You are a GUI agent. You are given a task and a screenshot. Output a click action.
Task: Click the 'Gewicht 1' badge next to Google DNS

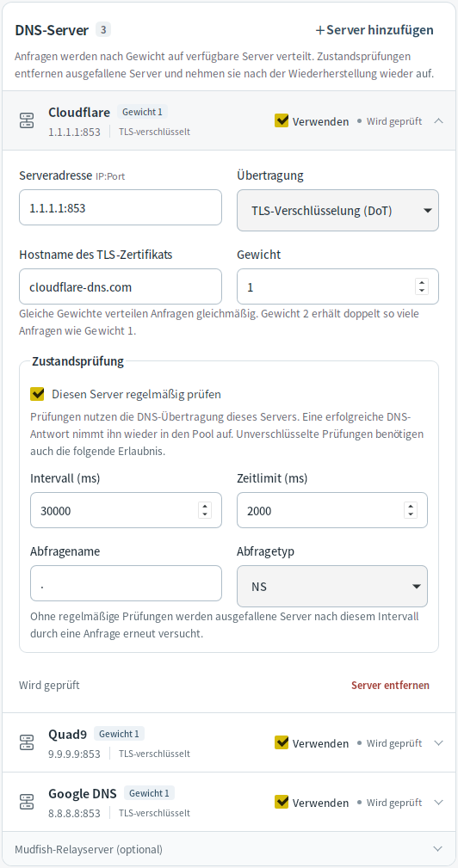tap(149, 793)
